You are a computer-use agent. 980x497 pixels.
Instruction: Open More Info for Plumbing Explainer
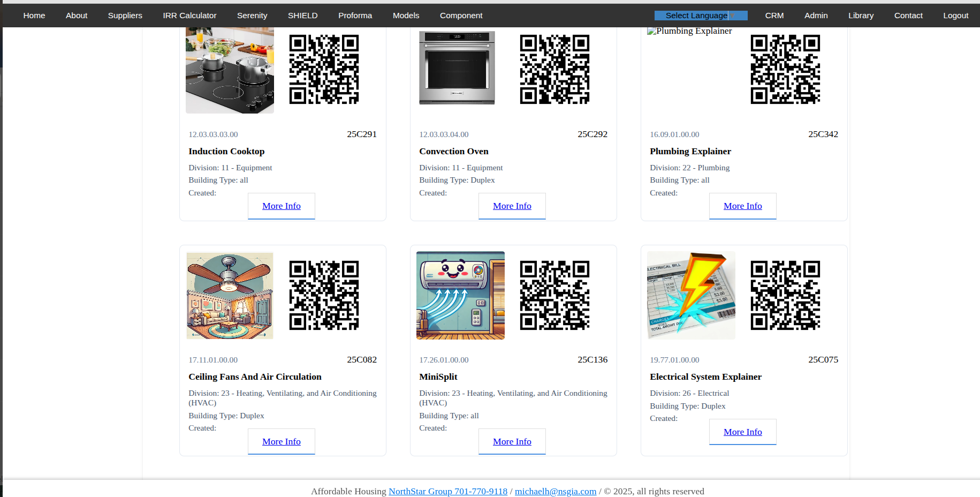coord(742,206)
